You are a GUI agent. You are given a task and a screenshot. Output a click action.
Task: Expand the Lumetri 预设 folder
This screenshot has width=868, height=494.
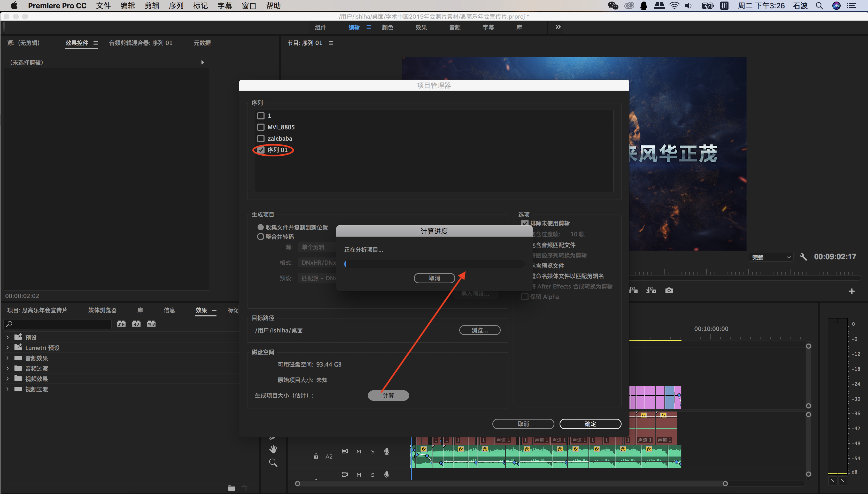[7, 348]
